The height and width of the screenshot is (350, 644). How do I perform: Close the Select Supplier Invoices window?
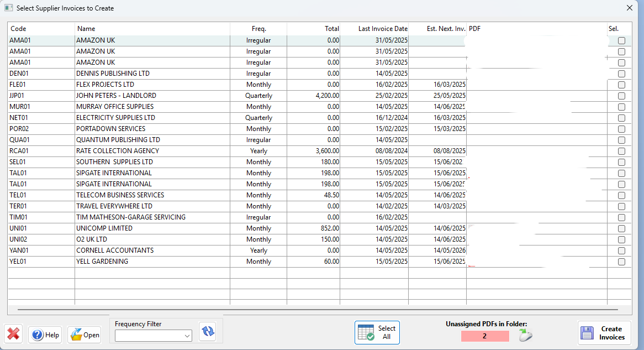[x=629, y=8]
